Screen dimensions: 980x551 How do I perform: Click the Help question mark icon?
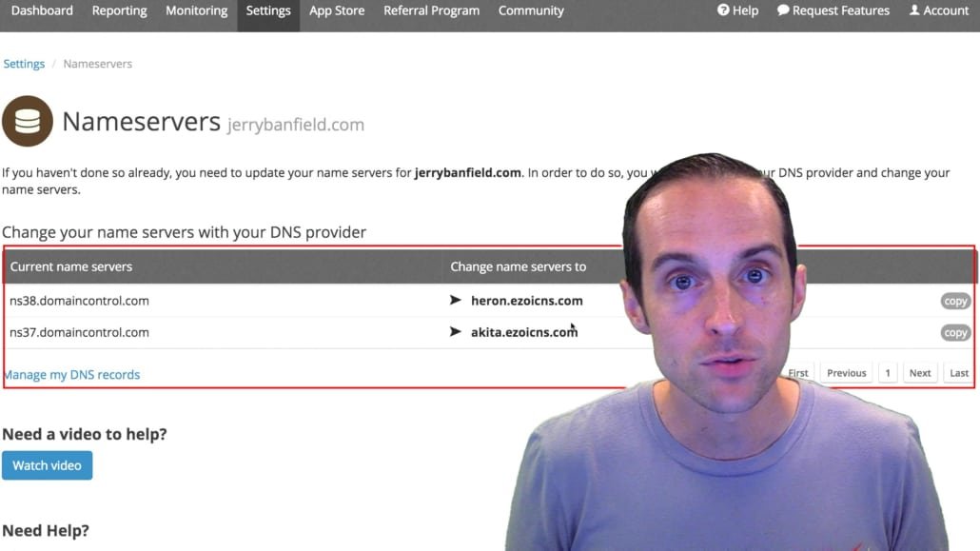point(723,10)
